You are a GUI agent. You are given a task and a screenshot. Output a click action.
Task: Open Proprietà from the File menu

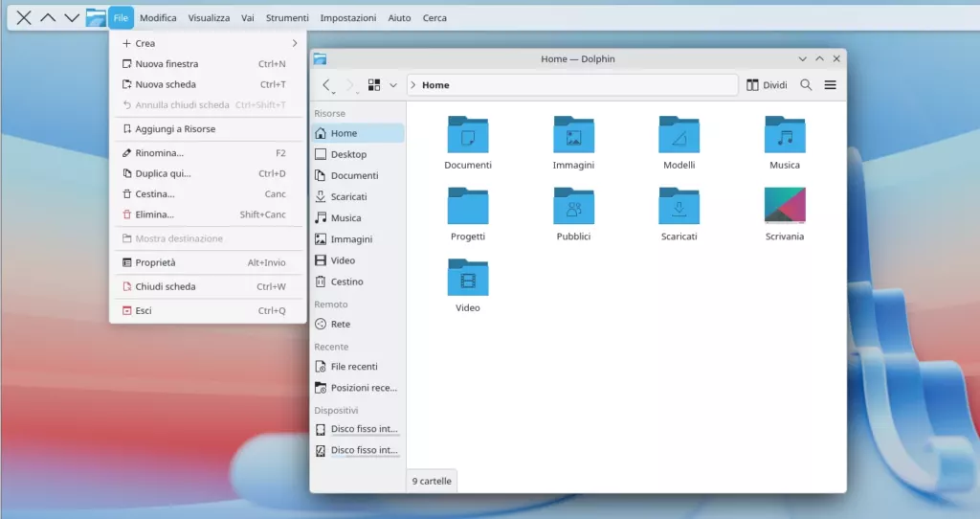pyautogui.click(x=208, y=262)
